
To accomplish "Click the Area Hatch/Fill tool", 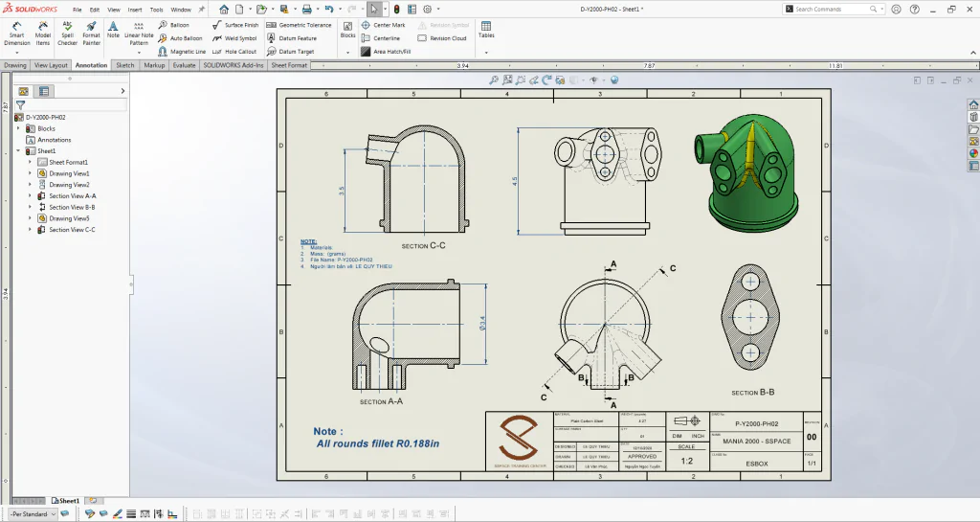I will (x=386, y=52).
